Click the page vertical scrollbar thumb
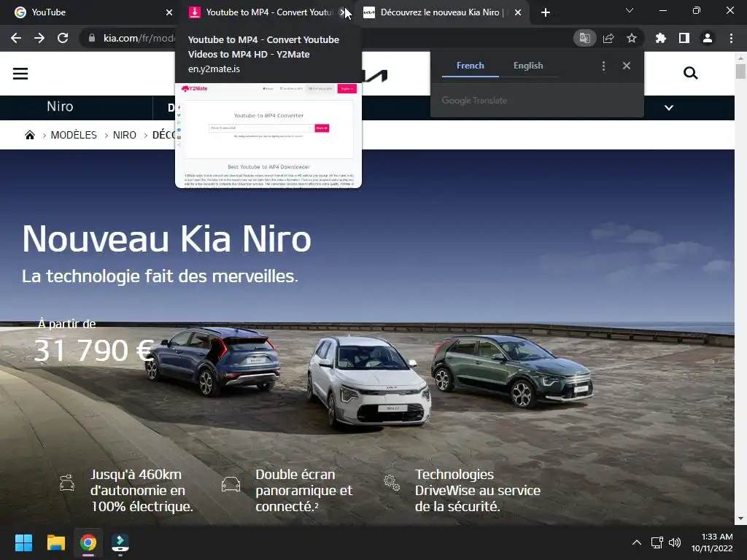Screen dimensions: 747x560 [740, 71]
